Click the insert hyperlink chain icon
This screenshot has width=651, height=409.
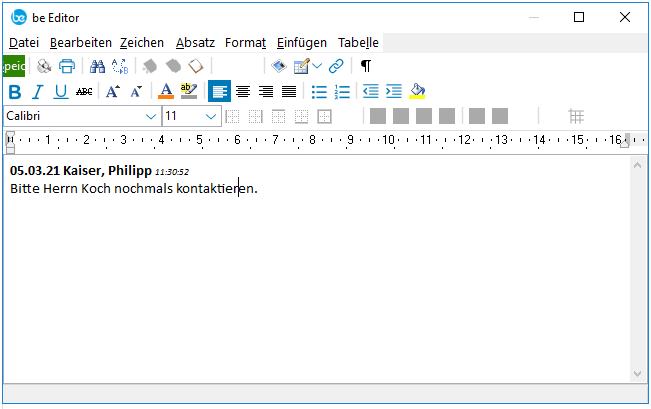point(336,67)
